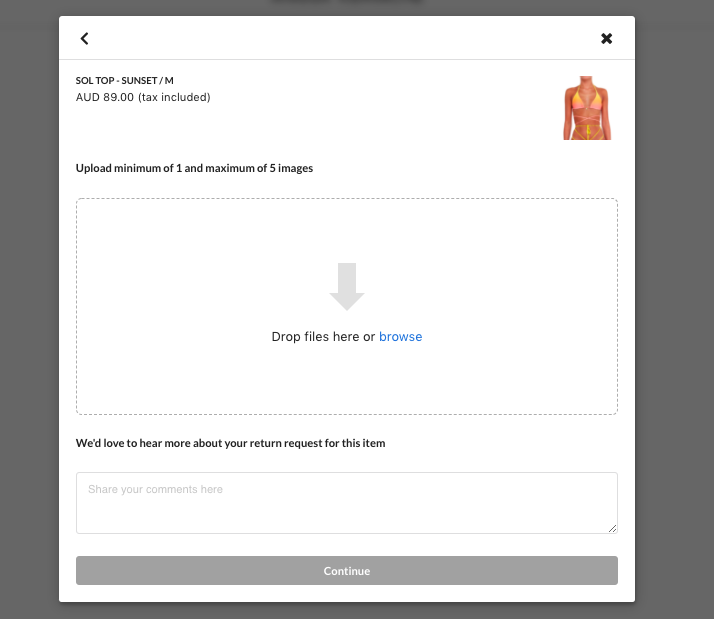The height and width of the screenshot is (619, 714).
Task: Click the download arrow icon in dropzone
Action: pos(347,286)
